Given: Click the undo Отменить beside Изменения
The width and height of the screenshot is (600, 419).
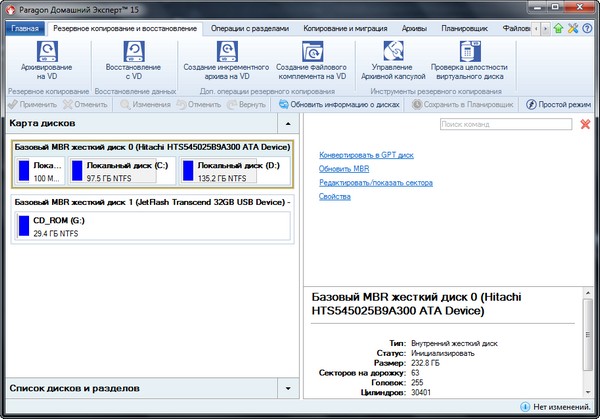Looking at the screenshot, I should pos(199,104).
